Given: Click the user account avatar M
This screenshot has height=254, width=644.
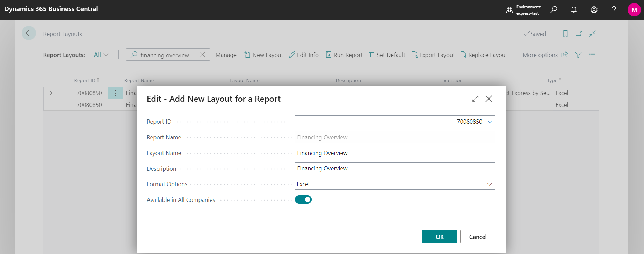Looking at the screenshot, I should [634, 10].
